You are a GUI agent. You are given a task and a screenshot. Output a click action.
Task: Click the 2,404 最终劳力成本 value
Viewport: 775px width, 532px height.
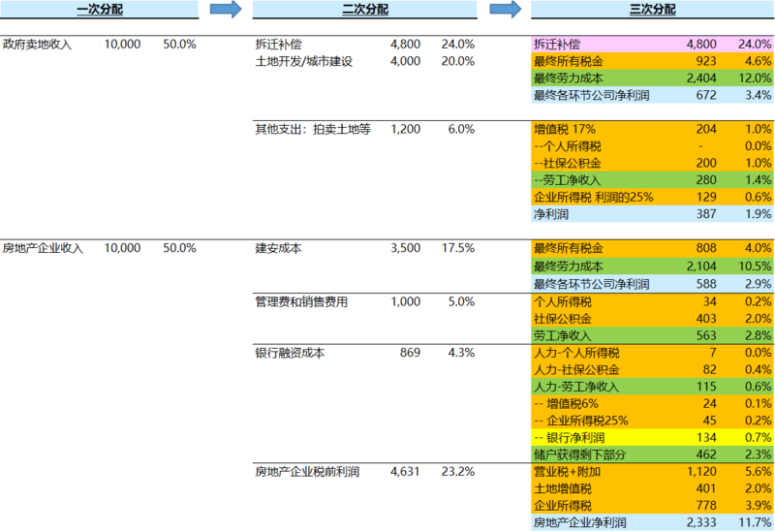pos(701,78)
